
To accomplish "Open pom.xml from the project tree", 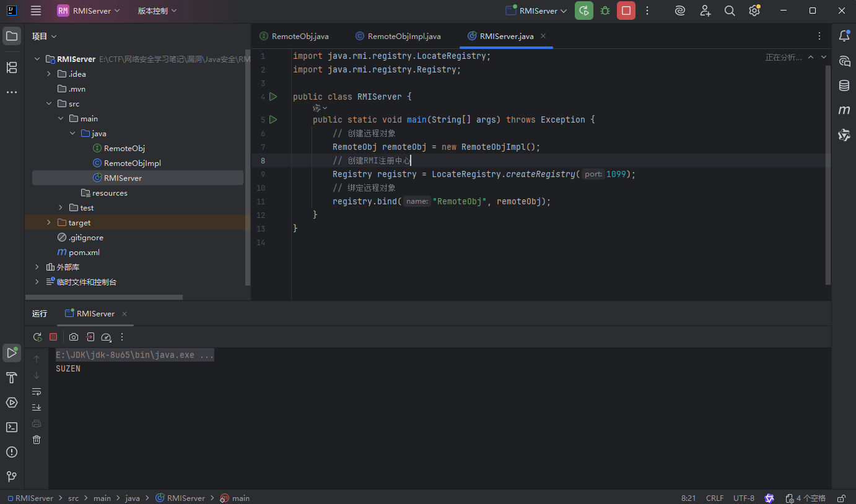I will point(84,253).
